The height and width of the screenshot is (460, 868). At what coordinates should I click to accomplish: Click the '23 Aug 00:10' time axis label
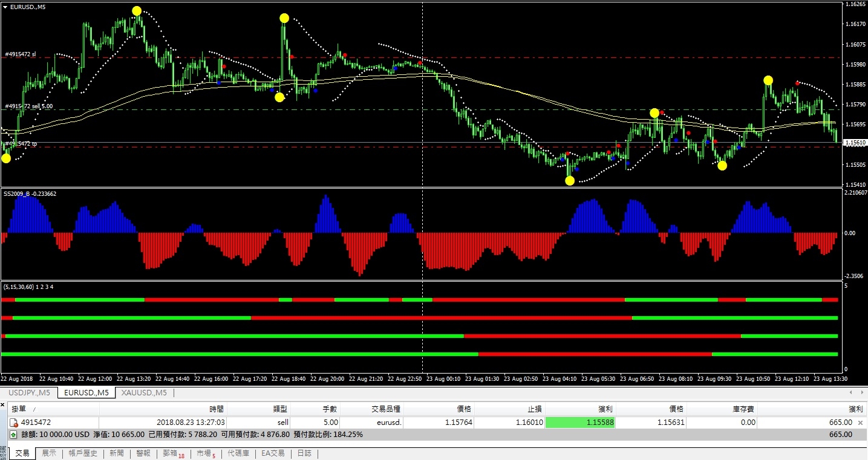point(444,378)
